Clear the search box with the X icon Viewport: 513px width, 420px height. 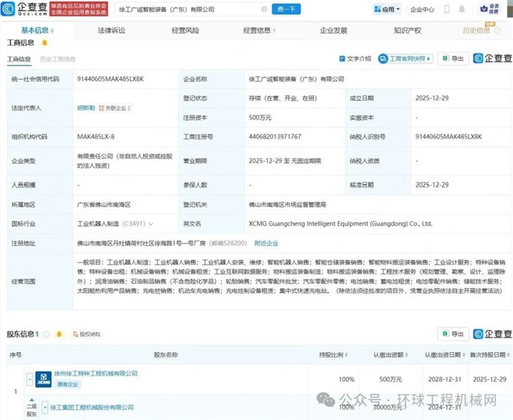[263, 9]
